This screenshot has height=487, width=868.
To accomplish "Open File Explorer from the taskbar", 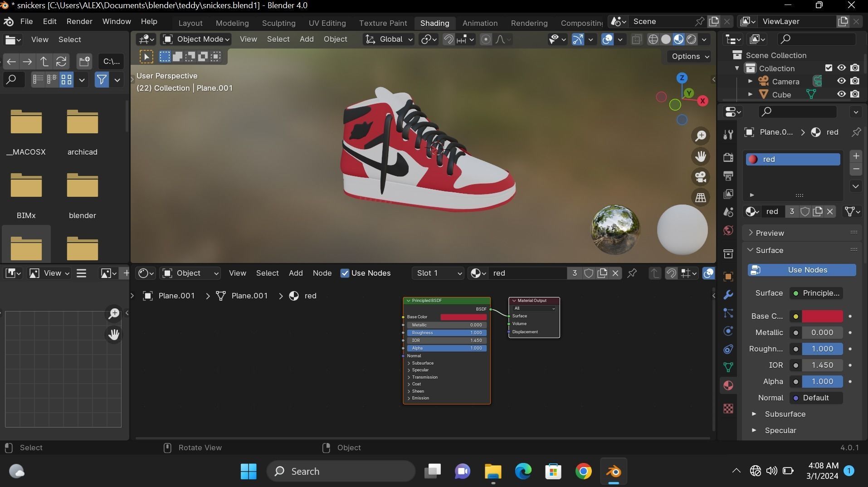I will (493, 471).
